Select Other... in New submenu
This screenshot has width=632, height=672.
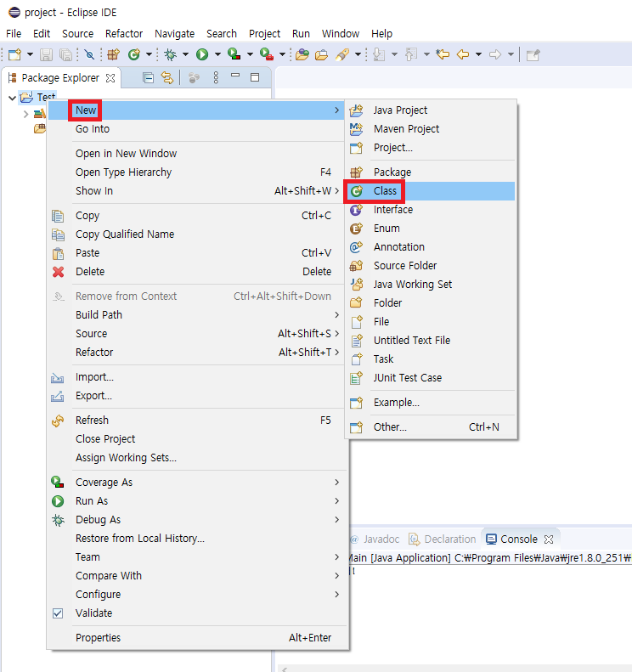[430, 427]
